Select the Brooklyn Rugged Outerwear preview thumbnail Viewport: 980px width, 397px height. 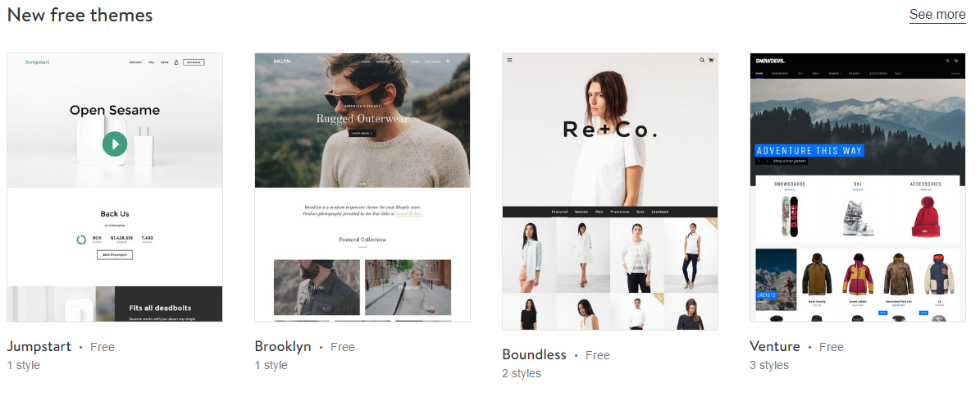(x=362, y=188)
